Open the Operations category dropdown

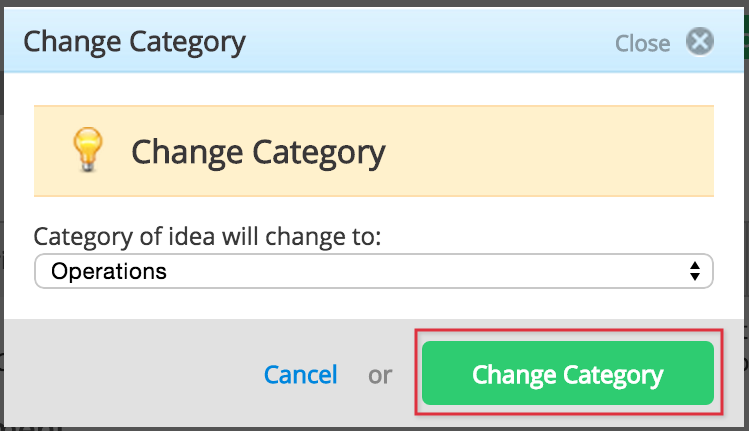(x=374, y=271)
